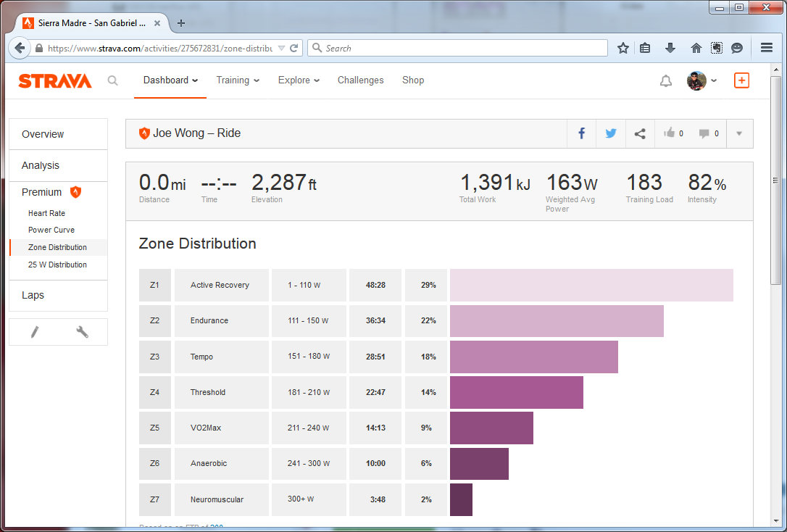The height and width of the screenshot is (532, 787).
Task: Click the share icon in ride header
Action: tap(640, 133)
